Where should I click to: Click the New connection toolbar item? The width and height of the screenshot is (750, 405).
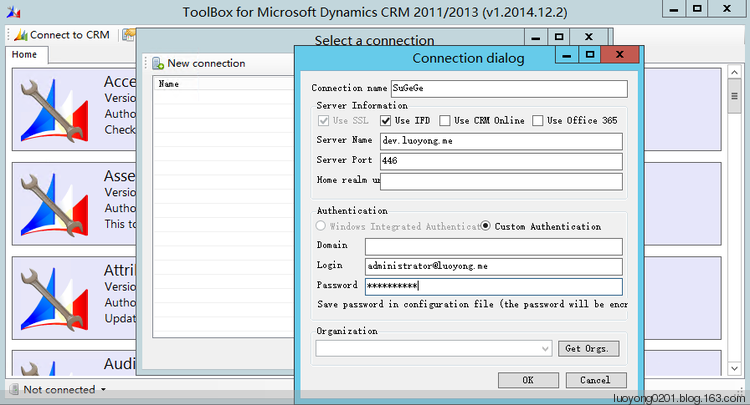pyautogui.click(x=199, y=63)
